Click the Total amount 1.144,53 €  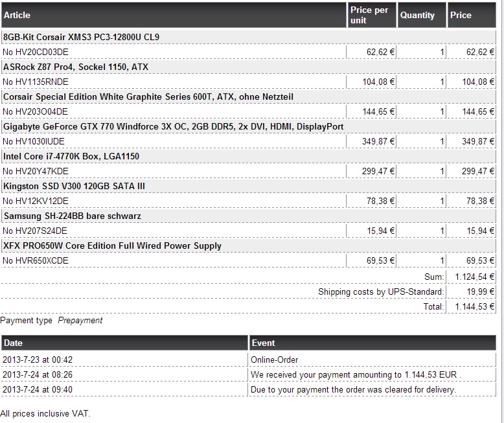pos(474,306)
